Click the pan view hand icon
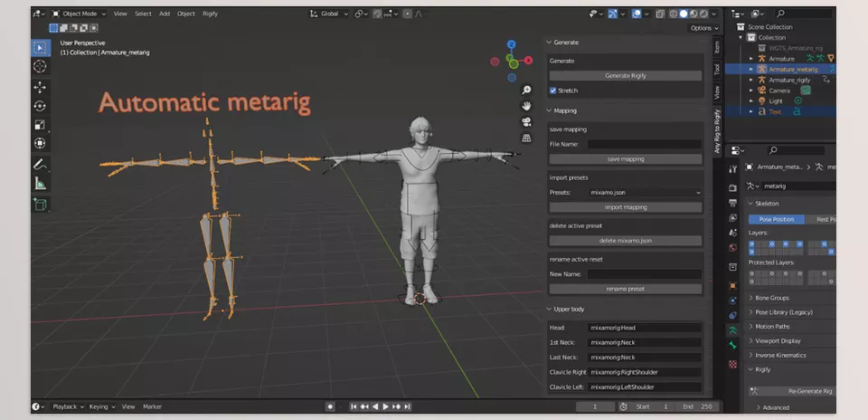The image size is (868, 420). click(526, 106)
